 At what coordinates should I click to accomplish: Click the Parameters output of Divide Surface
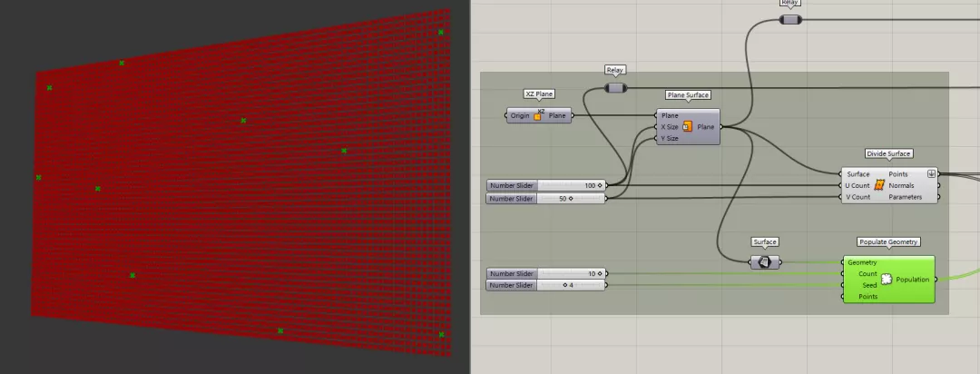(x=905, y=197)
